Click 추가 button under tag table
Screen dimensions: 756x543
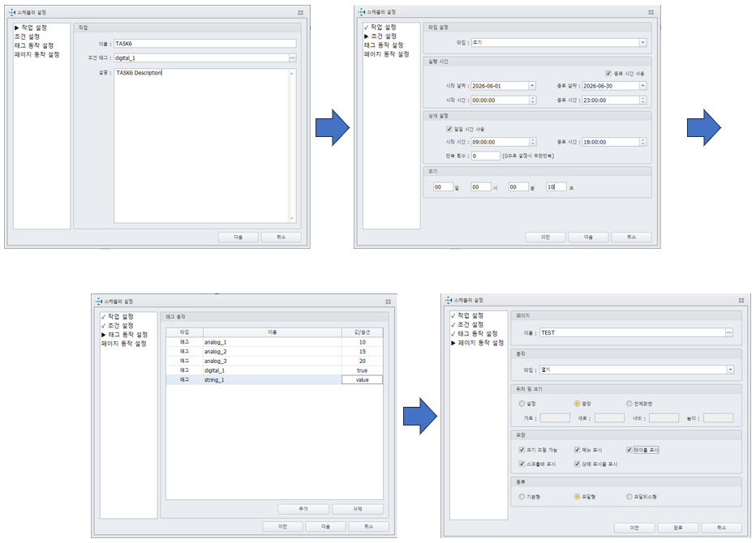303,509
